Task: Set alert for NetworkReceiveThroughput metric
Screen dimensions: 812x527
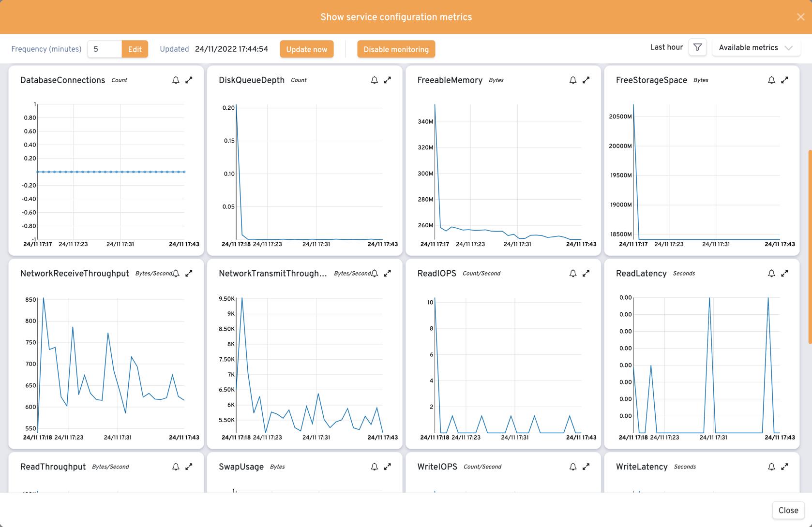Action: tap(176, 274)
